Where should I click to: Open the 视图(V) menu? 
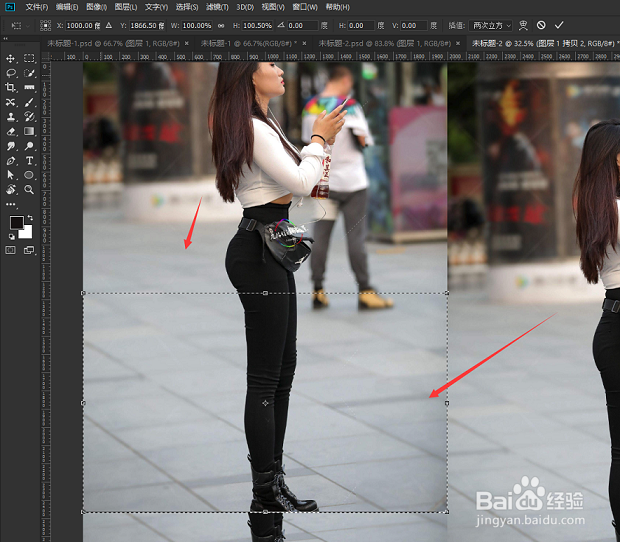coord(273,7)
